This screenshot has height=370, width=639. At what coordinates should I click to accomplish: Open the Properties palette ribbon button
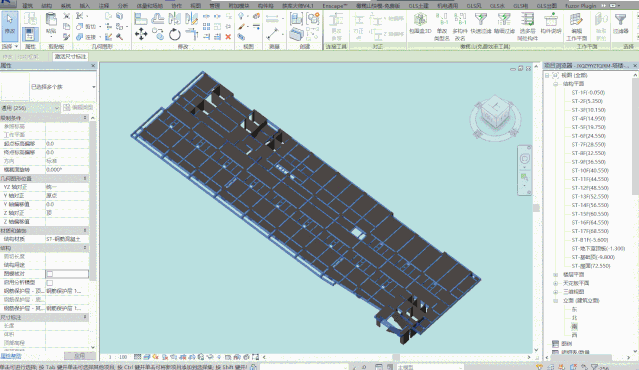tap(30, 34)
